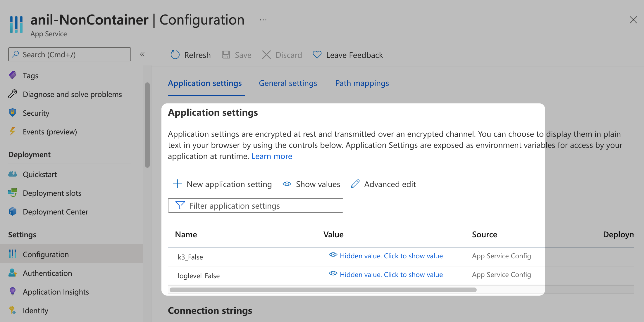Click App Service Config in loglevel_False row
644x322 pixels.
pyautogui.click(x=501, y=275)
